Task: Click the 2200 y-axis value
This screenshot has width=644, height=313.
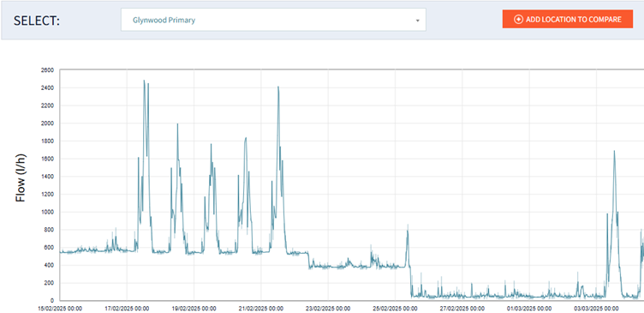Action: click(x=47, y=105)
